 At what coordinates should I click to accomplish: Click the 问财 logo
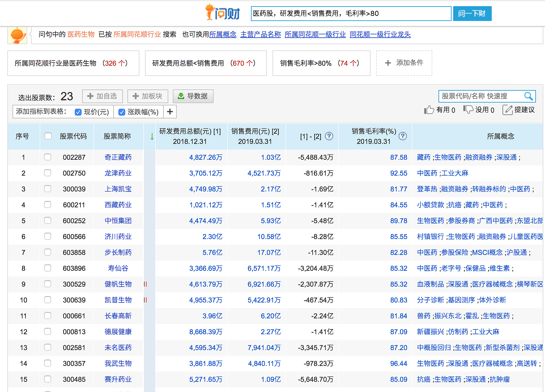click(223, 13)
